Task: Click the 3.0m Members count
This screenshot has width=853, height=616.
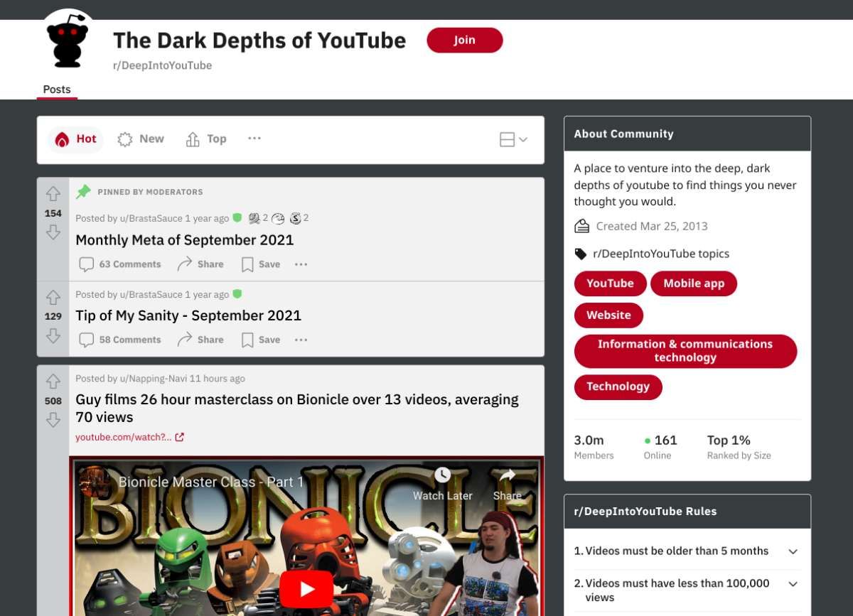Action: 594,448
